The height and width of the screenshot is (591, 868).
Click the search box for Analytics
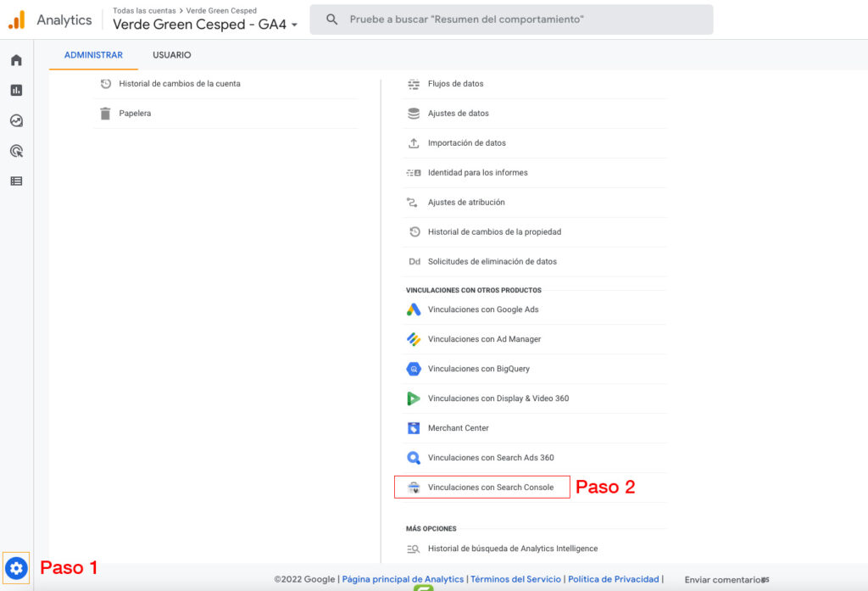(x=510, y=20)
